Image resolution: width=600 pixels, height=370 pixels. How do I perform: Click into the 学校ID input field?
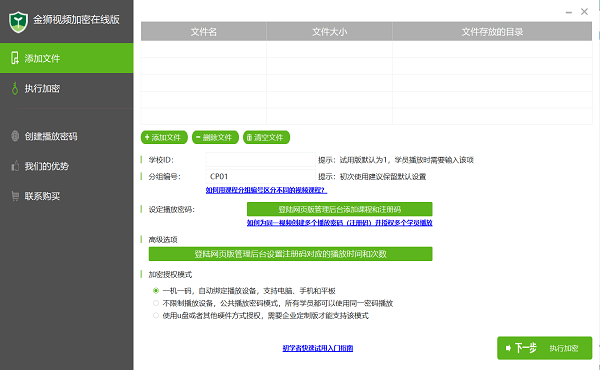click(261, 160)
